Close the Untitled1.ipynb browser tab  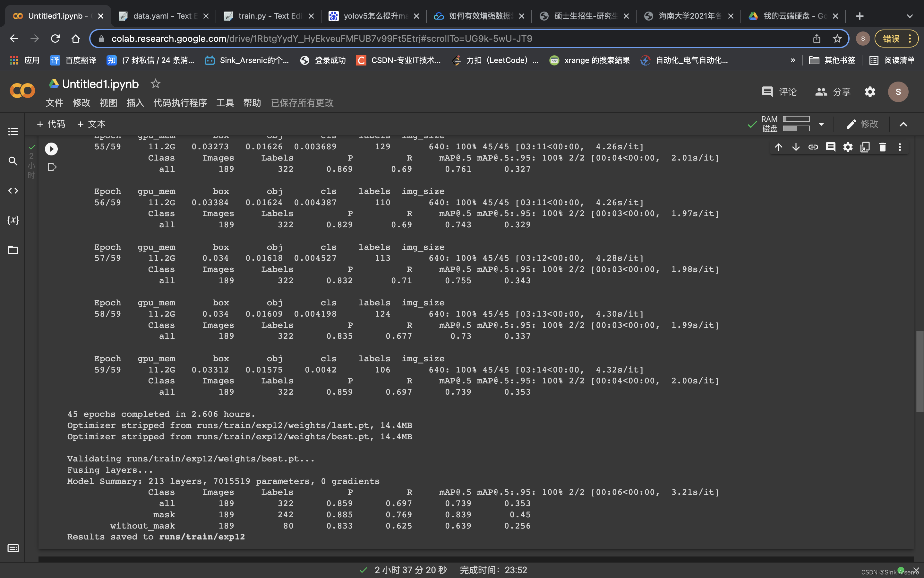[x=100, y=16]
